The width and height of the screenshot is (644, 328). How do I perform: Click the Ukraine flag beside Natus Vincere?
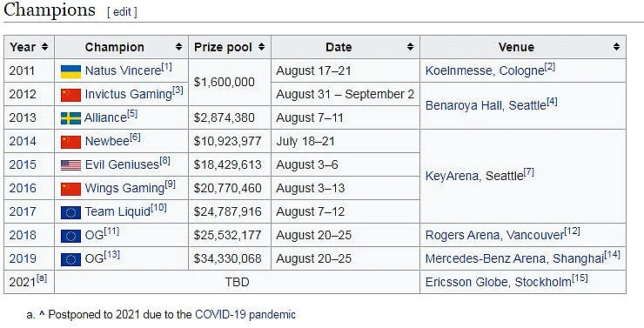pos(71,71)
